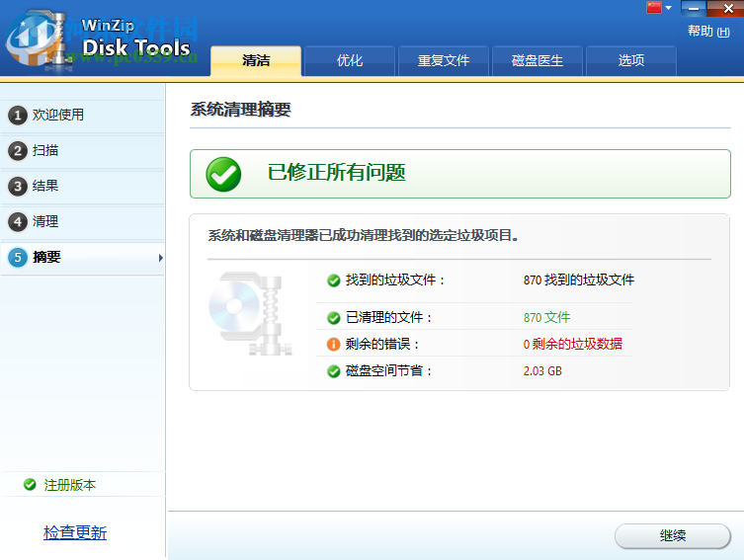744x560 pixels.
Task: Click the 2.03 GB value
Action: pyautogui.click(x=542, y=370)
